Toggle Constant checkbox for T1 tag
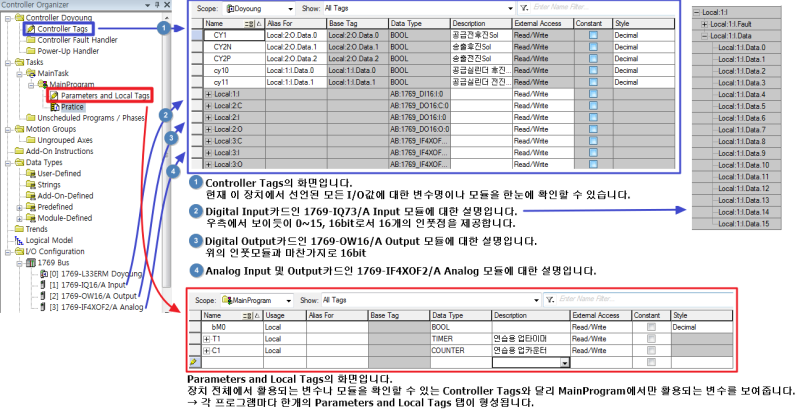800x410 pixels. (x=651, y=339)
